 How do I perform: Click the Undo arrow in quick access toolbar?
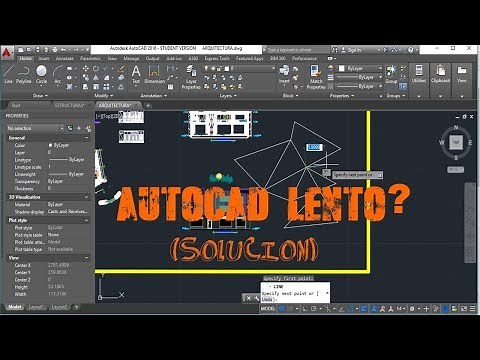(63, 50)
